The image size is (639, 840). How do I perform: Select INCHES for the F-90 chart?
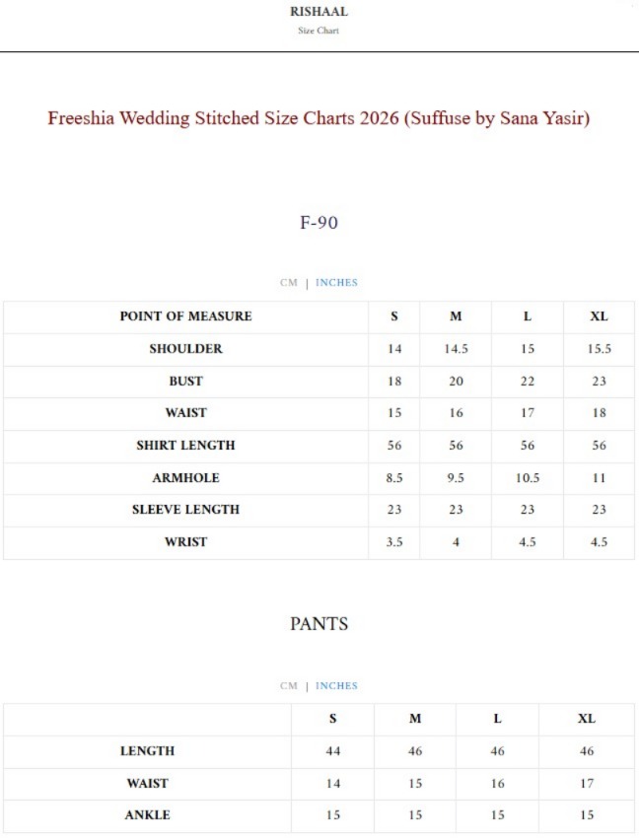336,283
